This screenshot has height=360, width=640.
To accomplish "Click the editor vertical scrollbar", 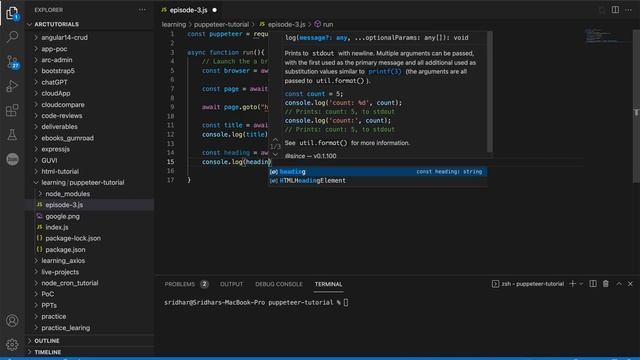I will pos(636,106).
